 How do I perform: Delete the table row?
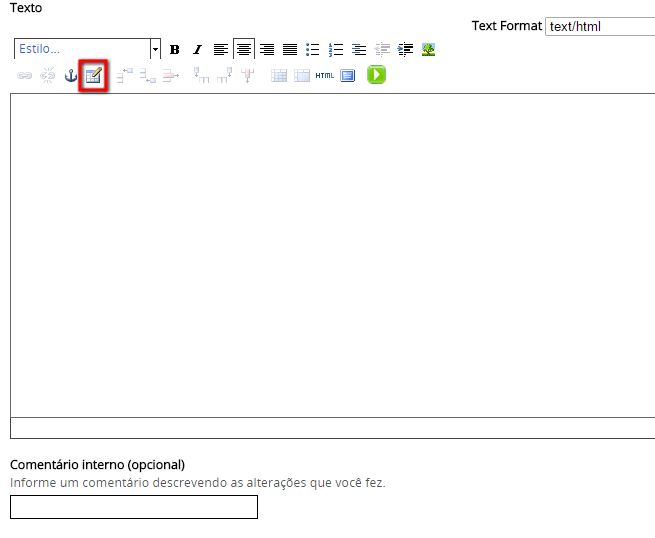pos(170,76)
